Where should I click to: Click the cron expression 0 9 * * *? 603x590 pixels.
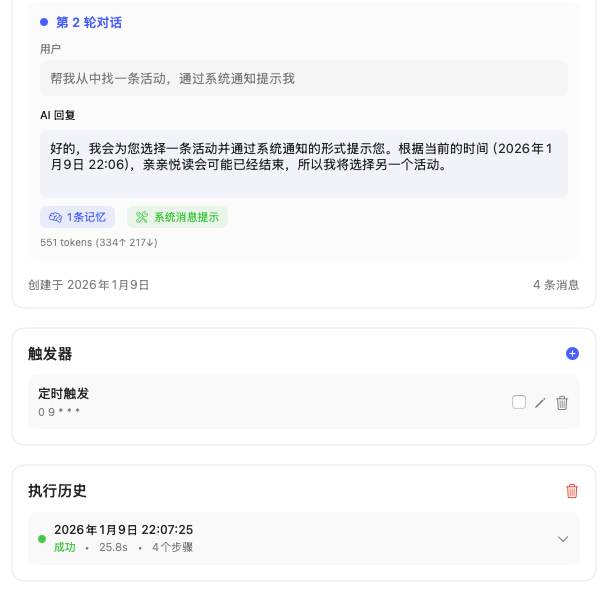[59, 412]
